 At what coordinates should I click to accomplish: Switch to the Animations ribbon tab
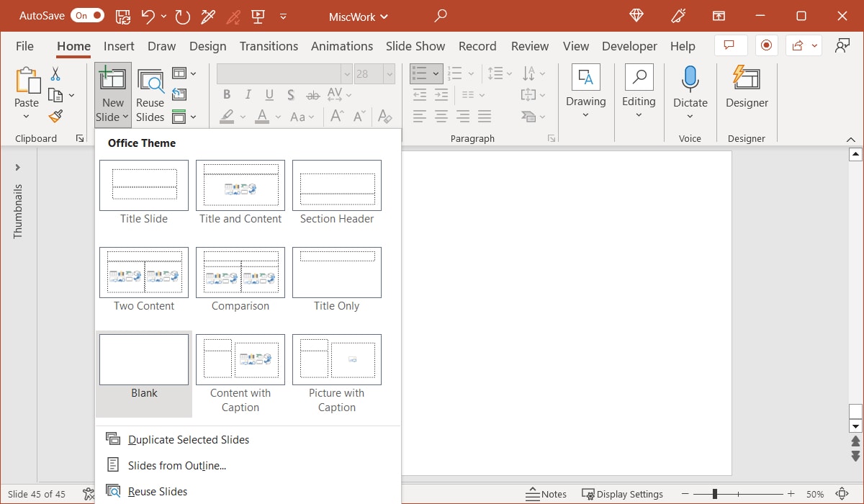tap(342, 45)
